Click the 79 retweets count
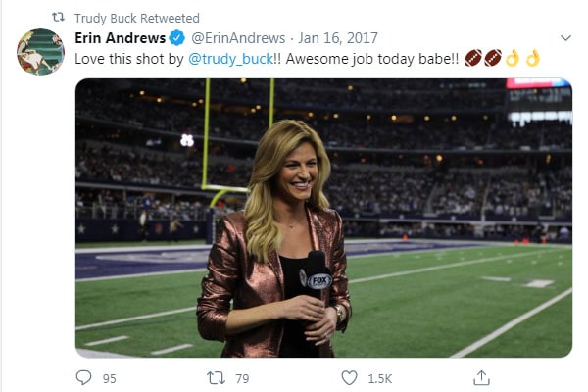The image size is (588, 392). 241,378
